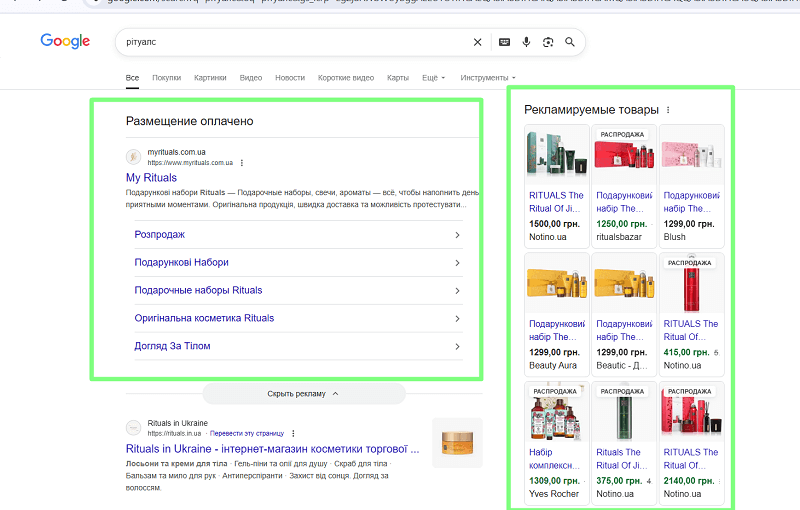Click the myrituals.com.ua site favicon
This screenshot has height=510, width=800.
tap(133, 157)
